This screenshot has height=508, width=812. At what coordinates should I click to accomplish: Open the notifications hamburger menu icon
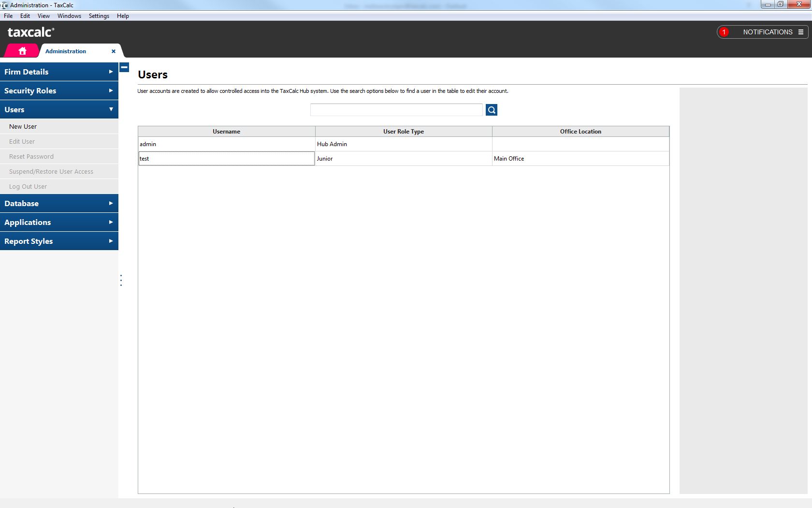pyautogui.click(x=801, y=32)
